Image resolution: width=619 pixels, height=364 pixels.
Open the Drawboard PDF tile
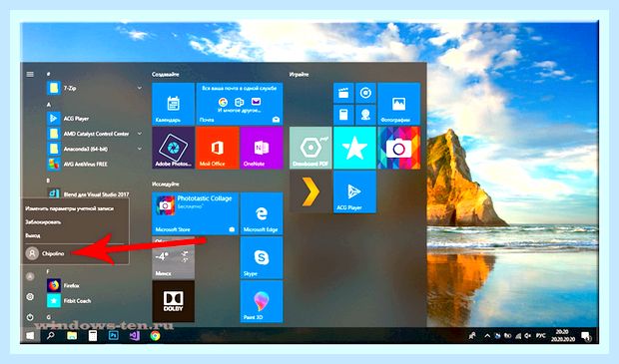(310, 148)
